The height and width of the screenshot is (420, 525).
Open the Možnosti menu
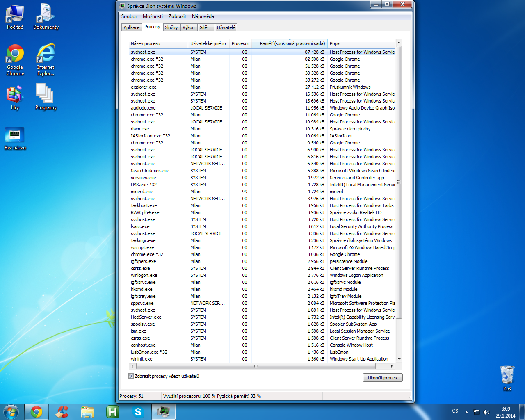153,16
